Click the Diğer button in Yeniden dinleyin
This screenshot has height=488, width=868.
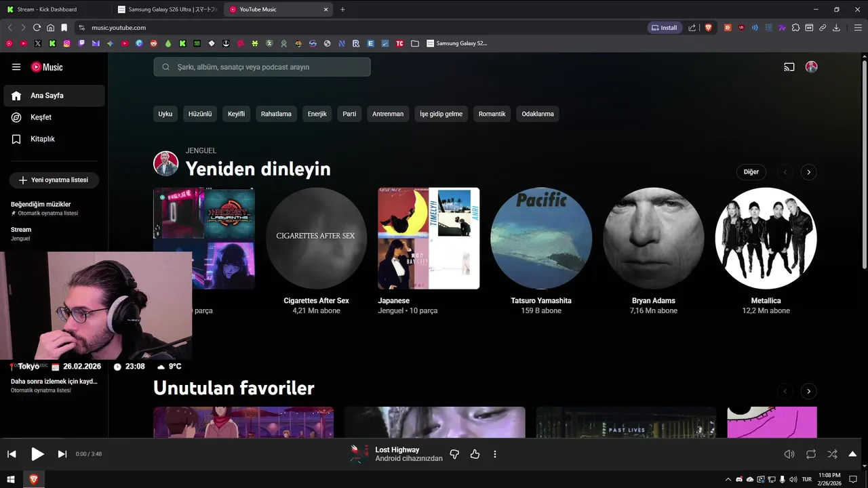tap(751, 172)
